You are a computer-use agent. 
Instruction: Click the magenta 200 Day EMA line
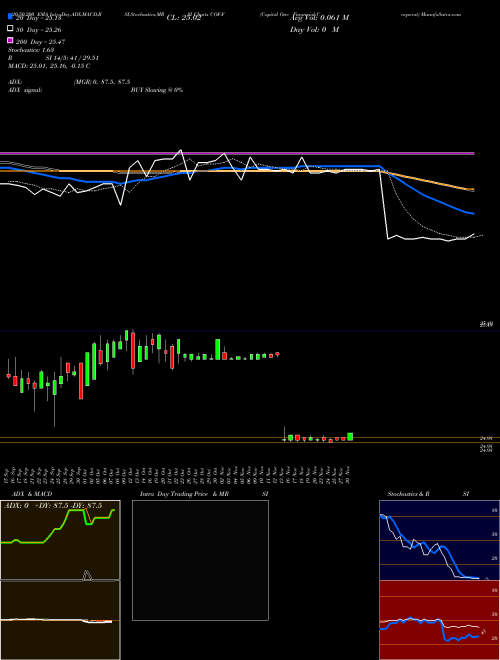point(237,153)
